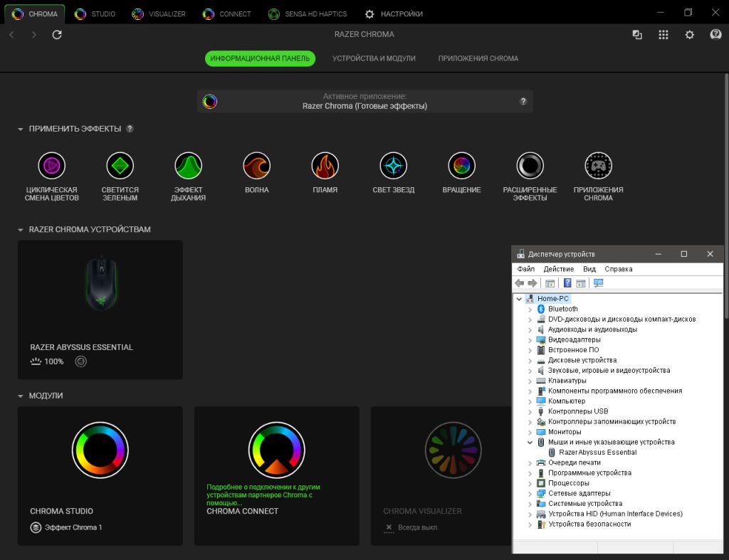This screenshot has height=560, width=729.
Task: Open Приложения Chroma sub-tab
Action: click(478, 58)
